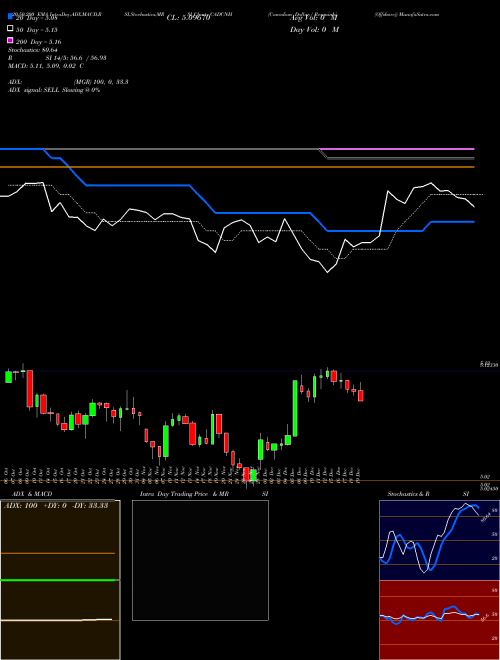Click the 'Intra Day Trading Price & MR' title
Viewport: 500px width, 660px height.
pyautogui.click(x=184, y=494)
